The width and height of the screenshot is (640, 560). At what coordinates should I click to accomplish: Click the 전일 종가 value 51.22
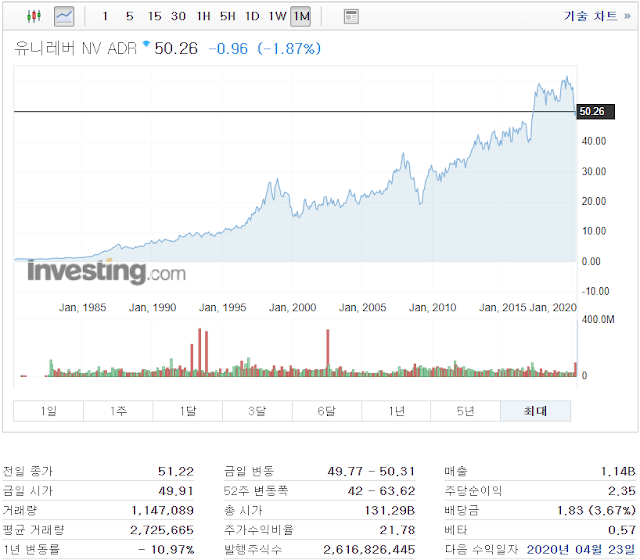pyautogui.click(x=176, y=471)
